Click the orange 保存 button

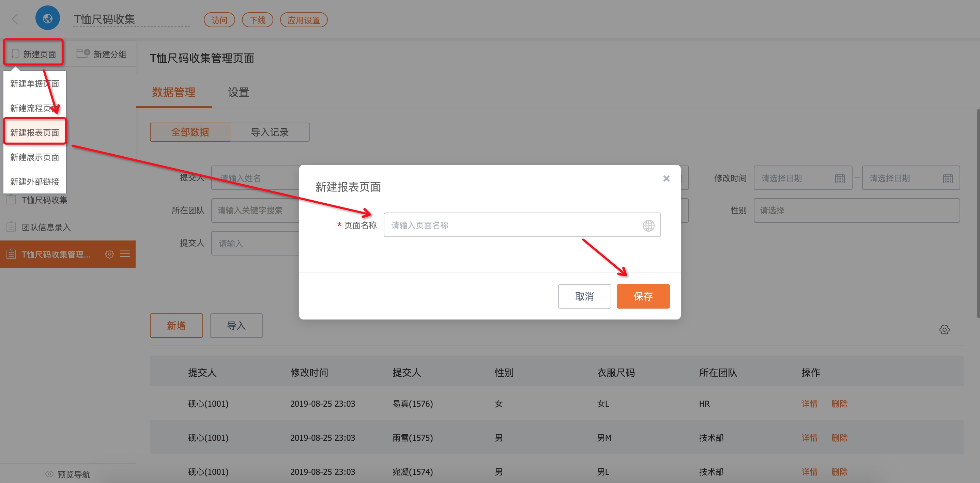(643, 296)
